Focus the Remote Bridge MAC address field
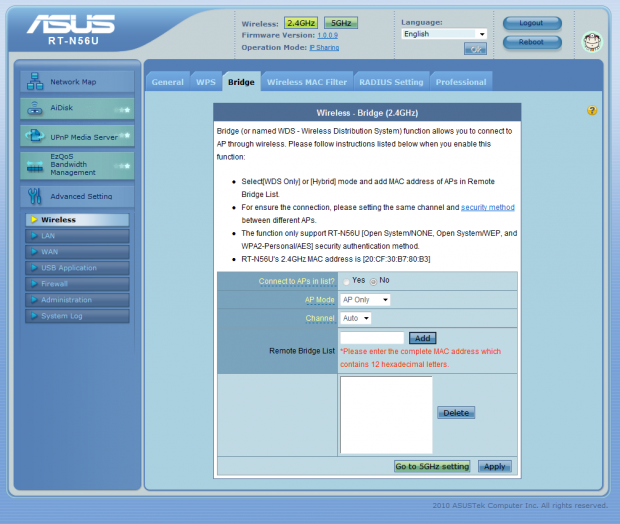This screenshot has height=524, width=620. [372, 338]
